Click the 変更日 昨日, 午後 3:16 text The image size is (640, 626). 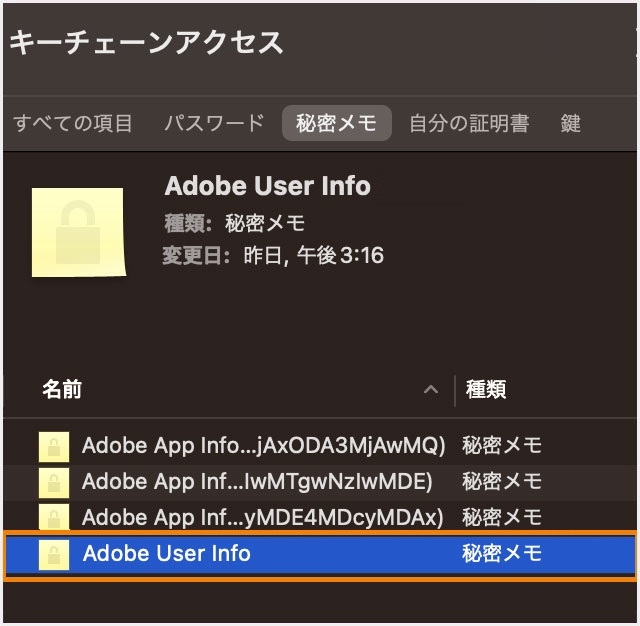273,255
